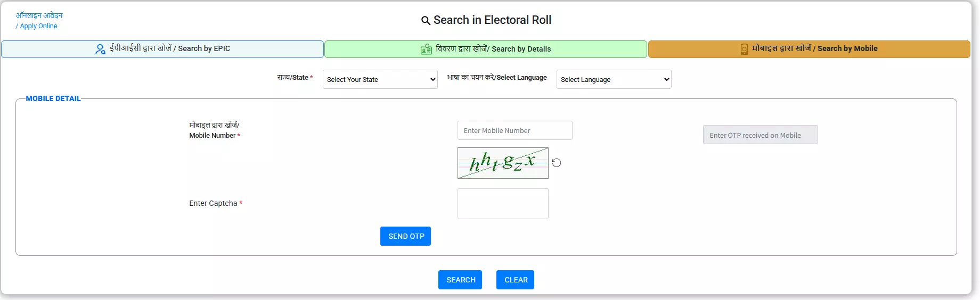
Task: Click the phone icon on the Mobile tab
Action: [x=744, y=49]
